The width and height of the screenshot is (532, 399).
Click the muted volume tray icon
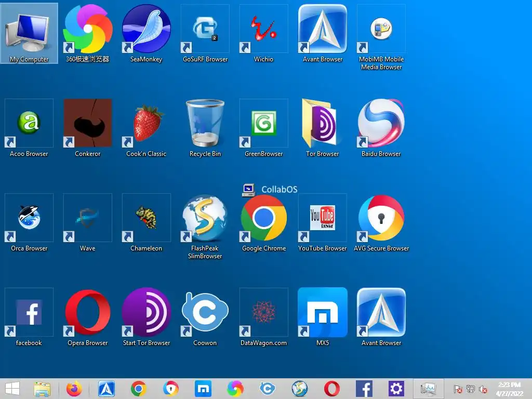(x=483, y=389)
